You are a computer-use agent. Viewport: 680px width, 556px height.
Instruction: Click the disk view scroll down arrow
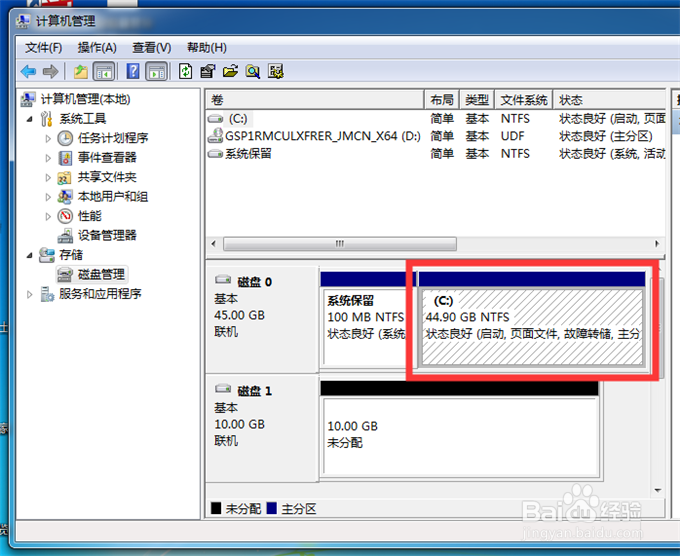(658, 491)
